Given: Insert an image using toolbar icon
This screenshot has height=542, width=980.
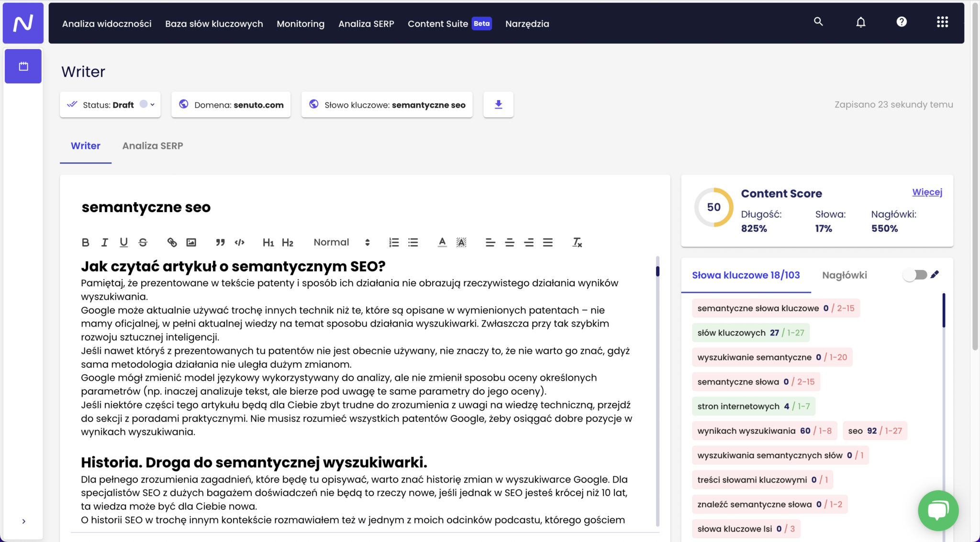Looking at the screenshot, I should tap(191, 242).
